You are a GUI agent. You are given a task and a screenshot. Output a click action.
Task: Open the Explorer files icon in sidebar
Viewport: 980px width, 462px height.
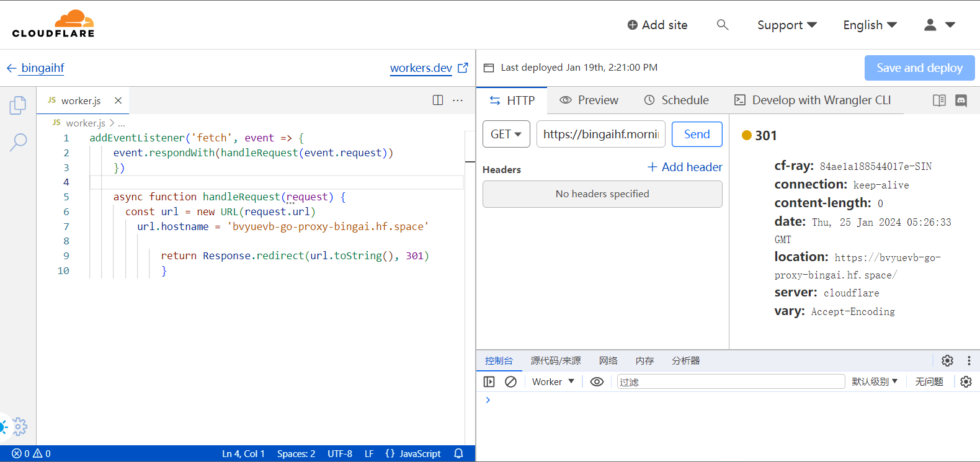[18, 105]
